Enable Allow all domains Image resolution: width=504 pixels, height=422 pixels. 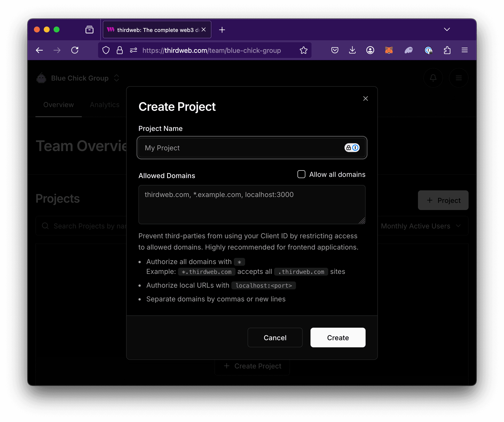tap(301, 174)
